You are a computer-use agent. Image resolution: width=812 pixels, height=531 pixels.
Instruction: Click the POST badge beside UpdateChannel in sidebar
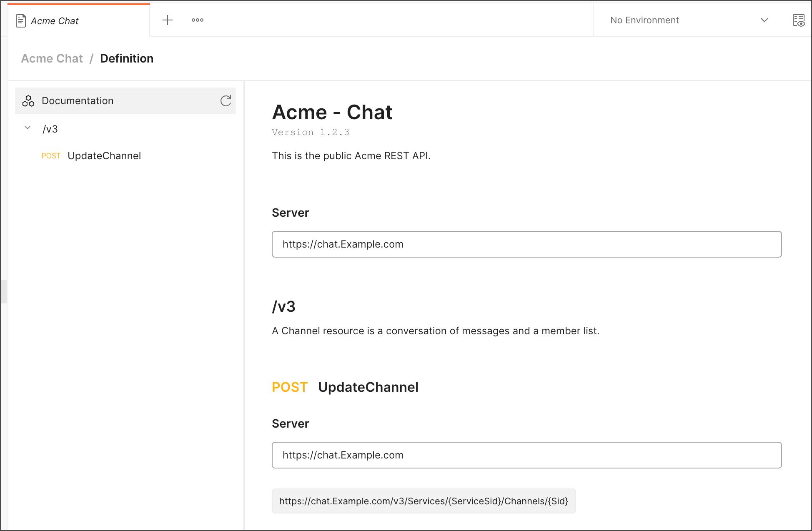point(51,155)
